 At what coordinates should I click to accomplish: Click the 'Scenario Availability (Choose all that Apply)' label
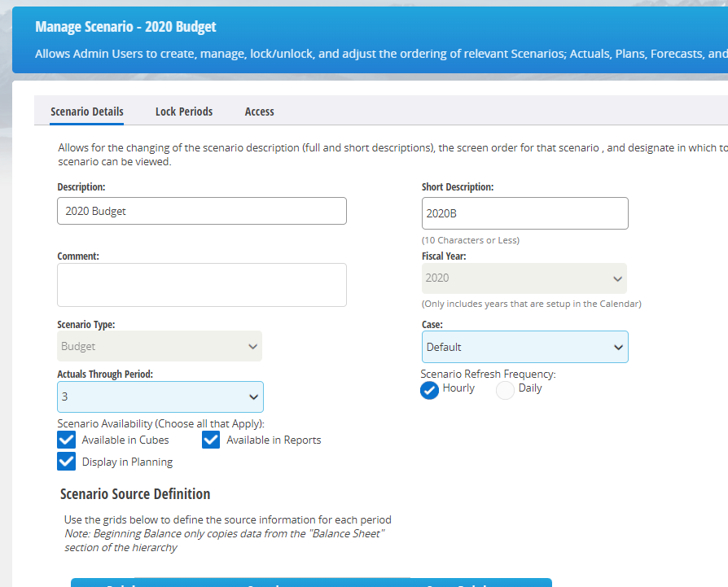pos(160,423)
